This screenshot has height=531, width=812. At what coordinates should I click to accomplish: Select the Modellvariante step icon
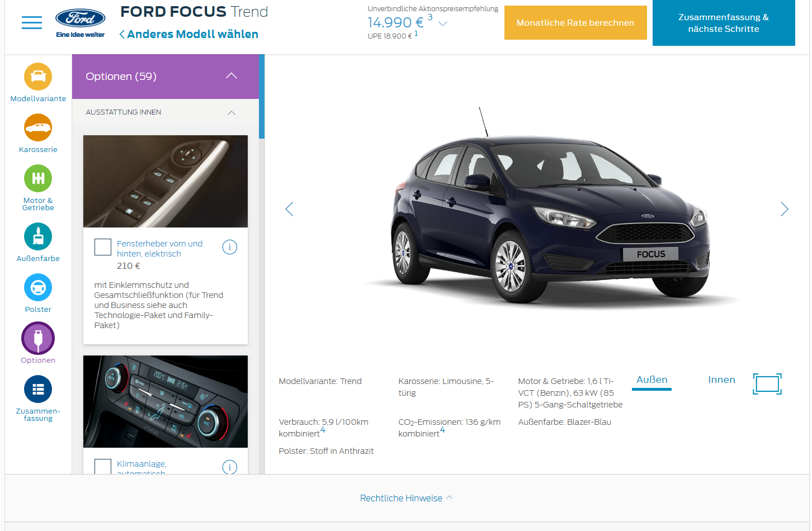(x=38, y=77)
